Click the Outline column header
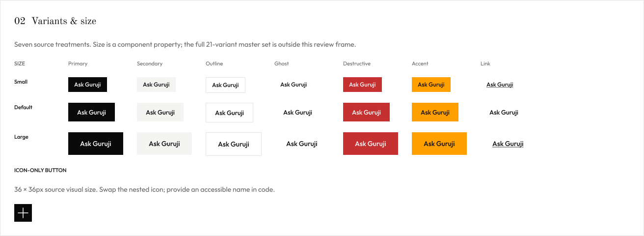Viewport: 644px width, 236px height. click(215, 63)
